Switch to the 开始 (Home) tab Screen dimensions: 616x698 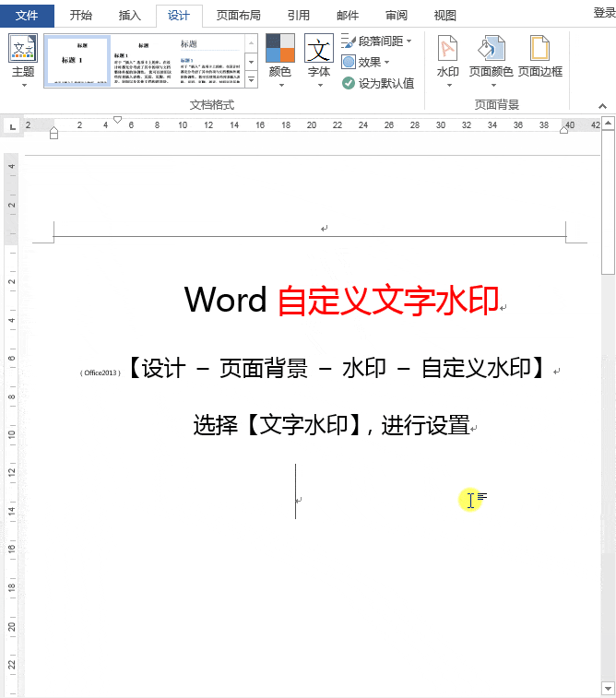80,16
